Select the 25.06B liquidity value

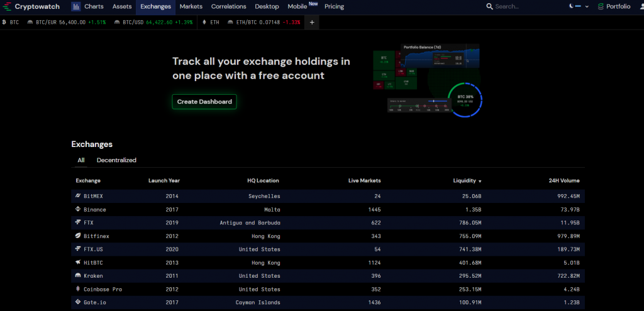click(470, 197)
